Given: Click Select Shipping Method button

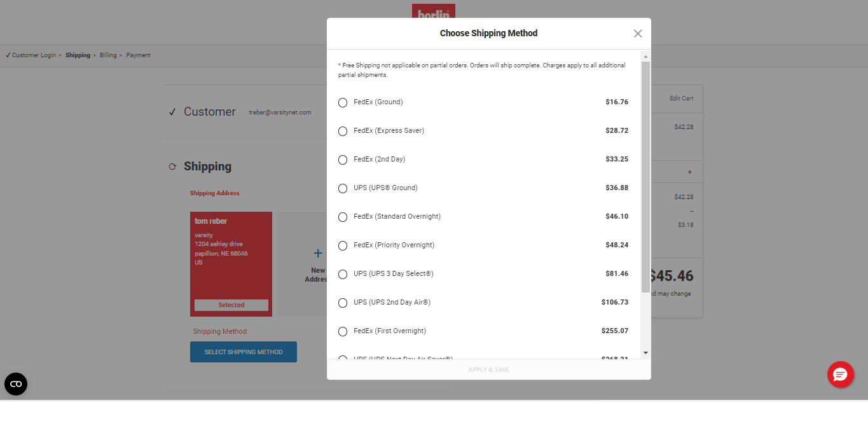Looking at the screenshot, I should click(244, 352).
